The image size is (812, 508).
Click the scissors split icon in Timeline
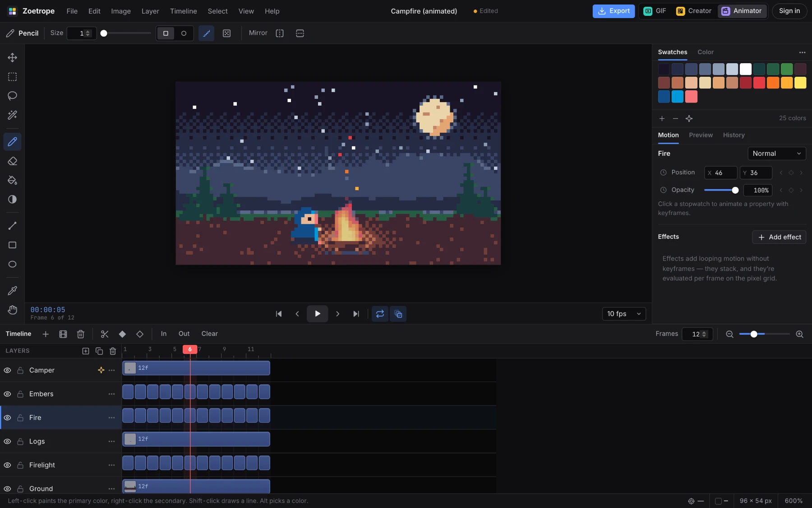coord(105,334)
